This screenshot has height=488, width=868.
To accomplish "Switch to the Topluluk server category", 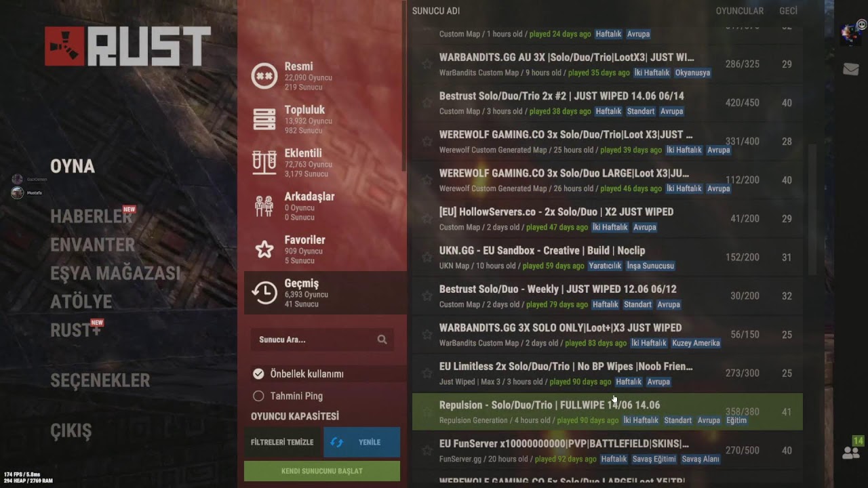I will click(x=325, y=120).
